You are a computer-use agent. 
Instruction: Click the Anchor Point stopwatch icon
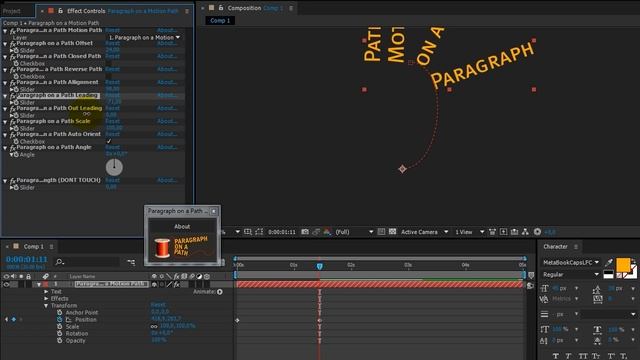60,313
